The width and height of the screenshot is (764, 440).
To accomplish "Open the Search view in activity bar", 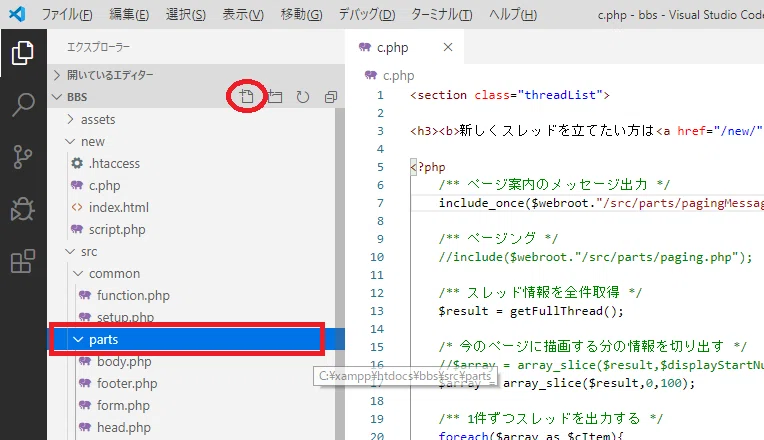I will pos(22,105).
